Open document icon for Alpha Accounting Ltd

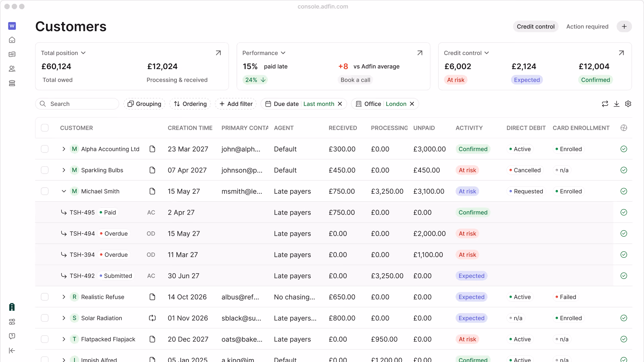[152, 149]
